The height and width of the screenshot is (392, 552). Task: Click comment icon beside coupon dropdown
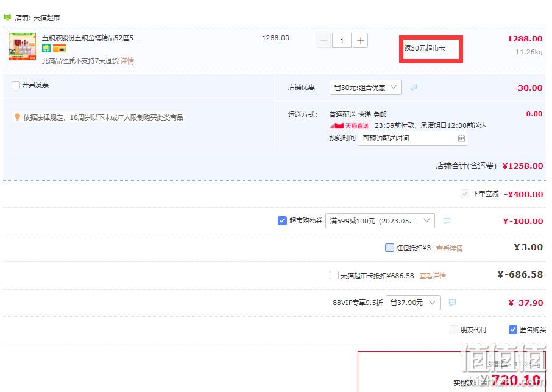pyautogui.click(x=447, y=221)
